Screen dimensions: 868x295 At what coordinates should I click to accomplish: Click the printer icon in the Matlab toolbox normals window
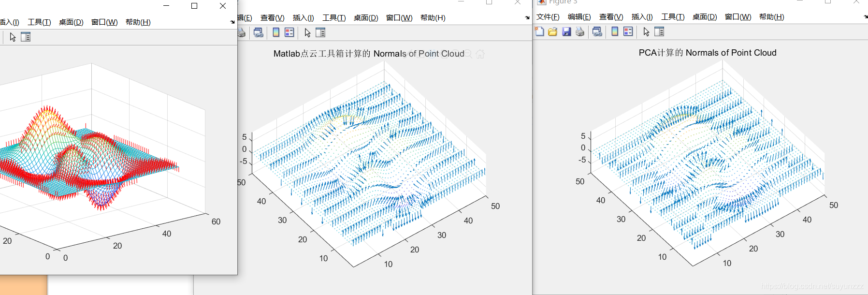coord(241,33)
